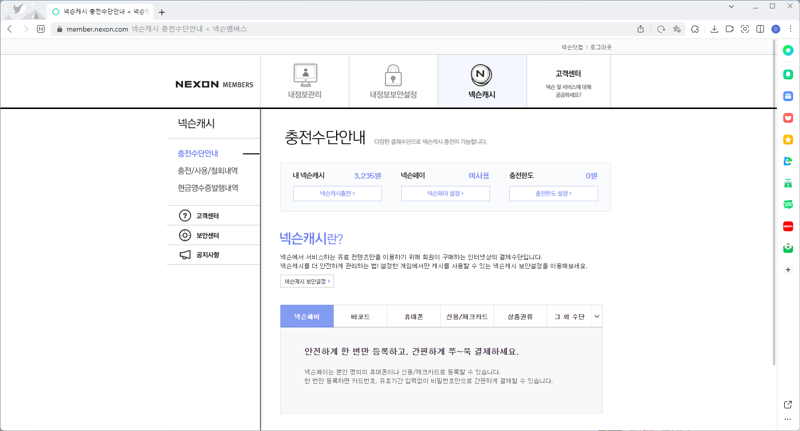Open 충전수단안내 in left menu
Image resolution: width=800 pixels, height=431 pixels.
[x=198, y=153]
